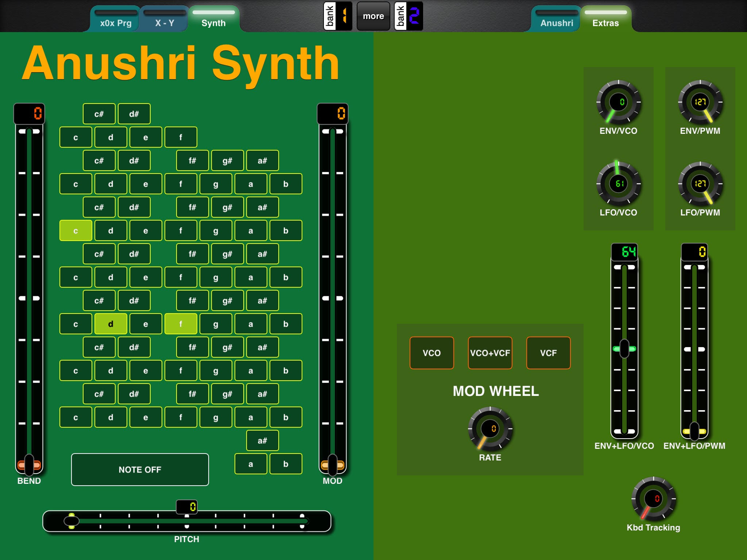This screenshot has height=560, width=747.
Task: Play the topmost d# key
Action: [x=134, y=114]
